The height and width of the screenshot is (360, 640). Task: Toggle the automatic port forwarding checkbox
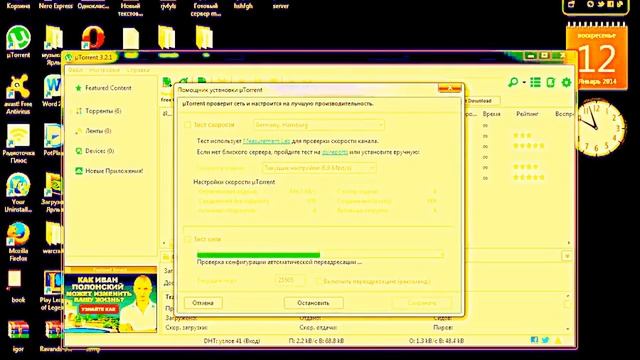318,281
